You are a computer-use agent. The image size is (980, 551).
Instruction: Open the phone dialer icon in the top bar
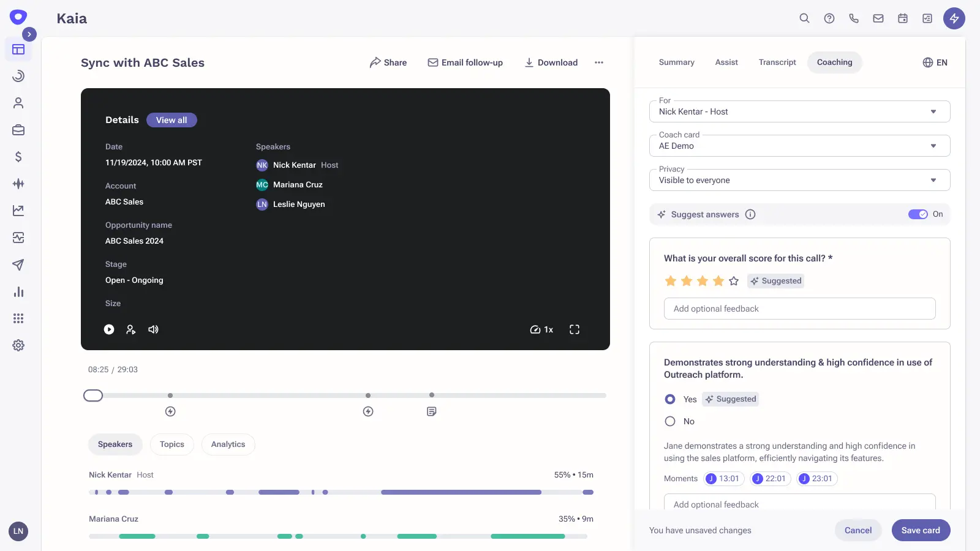[x=854, y=18]
